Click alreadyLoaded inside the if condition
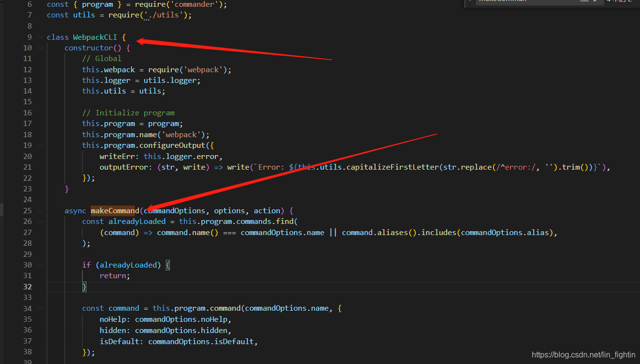 [128, 265]
